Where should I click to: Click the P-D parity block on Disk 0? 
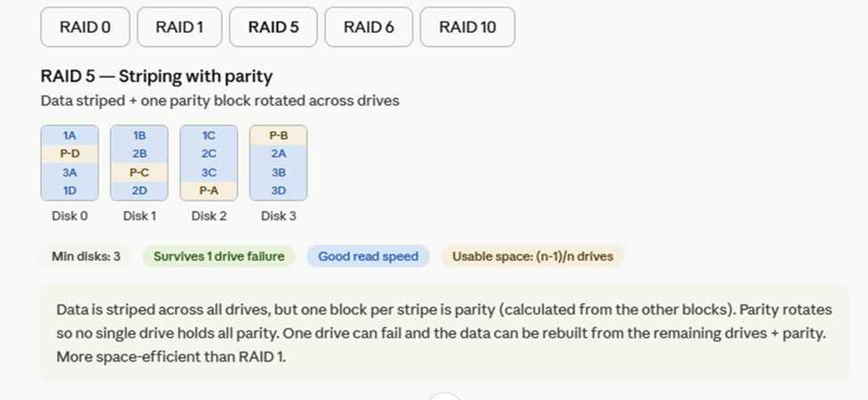(69, 153)
